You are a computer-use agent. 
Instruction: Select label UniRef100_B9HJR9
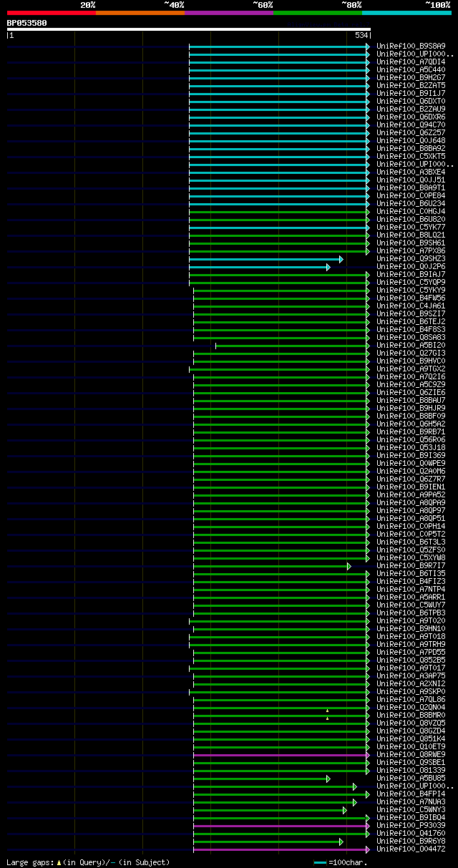411,409
